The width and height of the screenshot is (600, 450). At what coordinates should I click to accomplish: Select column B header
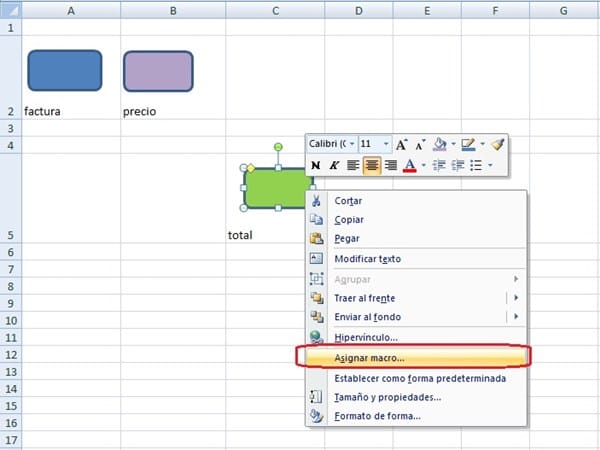tap(173, 11)
